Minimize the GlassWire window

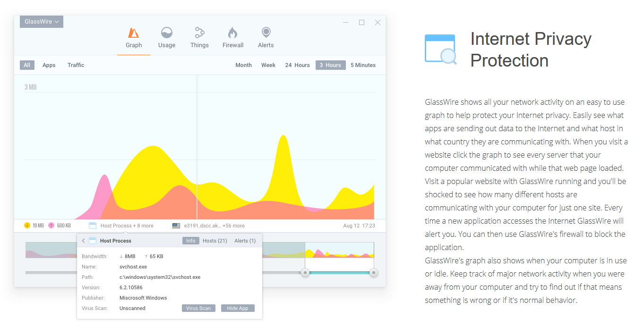coord(345,22)
